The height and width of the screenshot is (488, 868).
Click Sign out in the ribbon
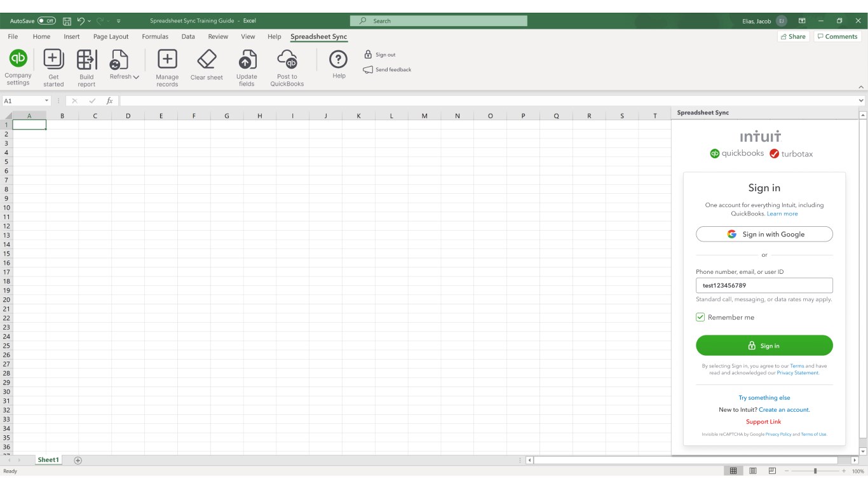[x=380, y=55]
